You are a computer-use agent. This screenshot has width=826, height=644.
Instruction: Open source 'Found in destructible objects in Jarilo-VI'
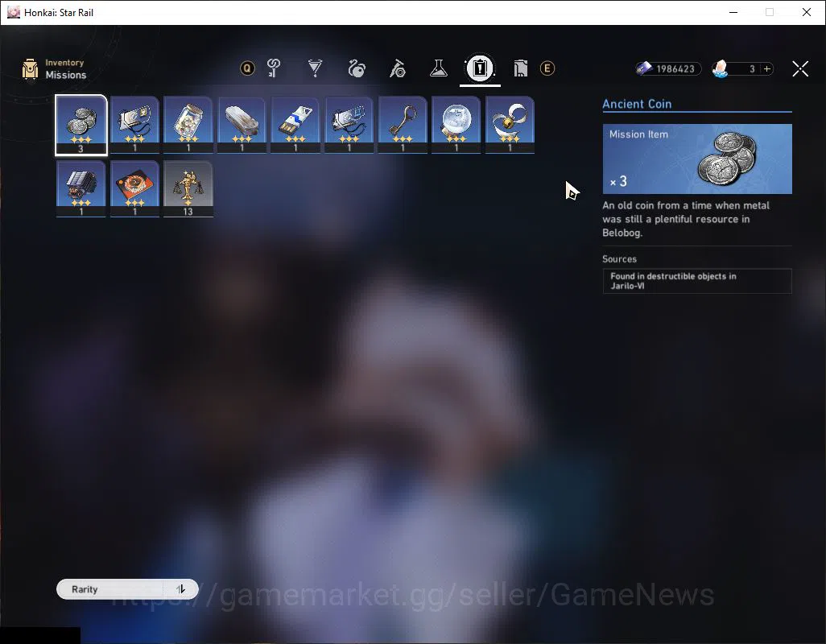pos(697,281)
